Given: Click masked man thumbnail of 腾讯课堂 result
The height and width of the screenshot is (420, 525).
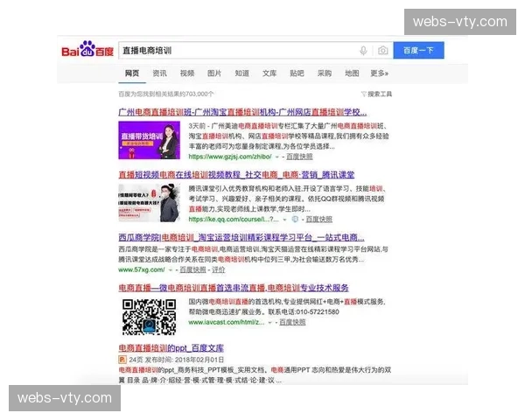Looking at the screenshot, I should pos(149,203).
